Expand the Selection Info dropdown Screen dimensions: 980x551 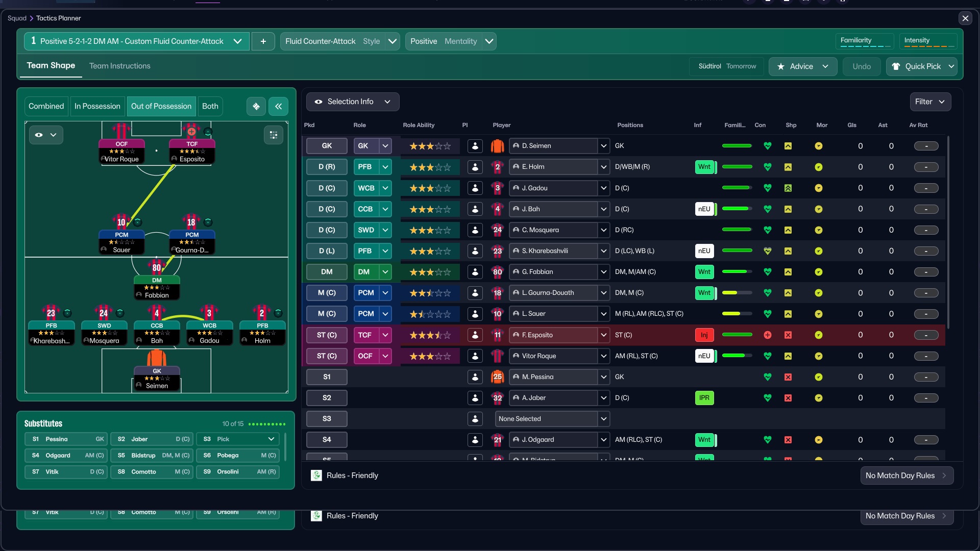coord(352,102)
